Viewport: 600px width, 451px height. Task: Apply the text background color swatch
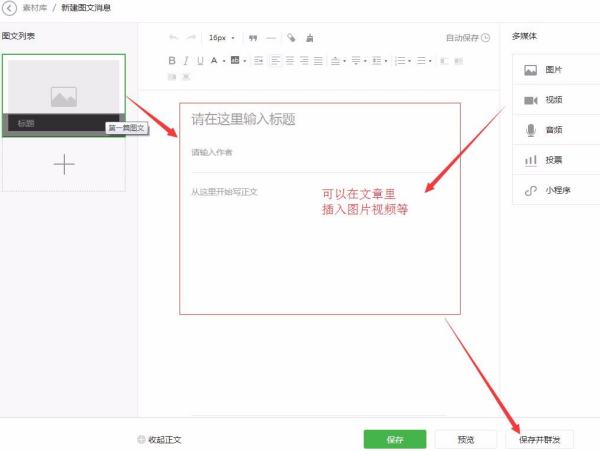235,60
